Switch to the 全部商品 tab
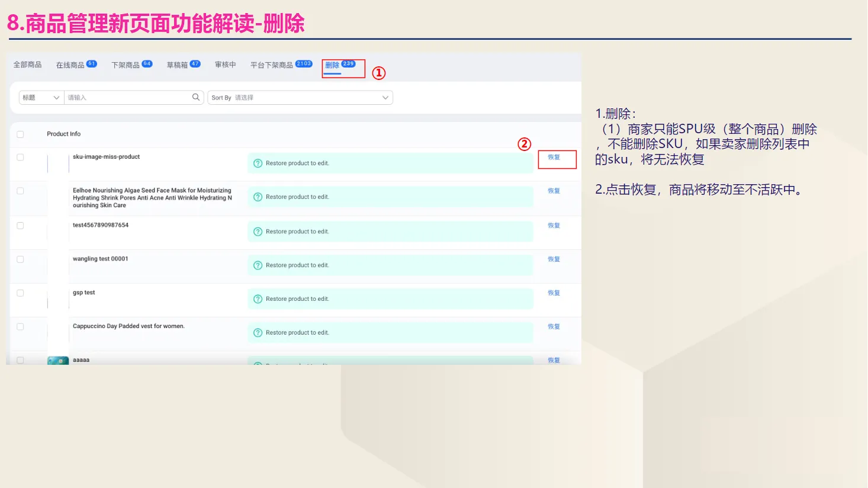Image resolution: width=868 pixels, height=488 pixels. tap(27, 65)
